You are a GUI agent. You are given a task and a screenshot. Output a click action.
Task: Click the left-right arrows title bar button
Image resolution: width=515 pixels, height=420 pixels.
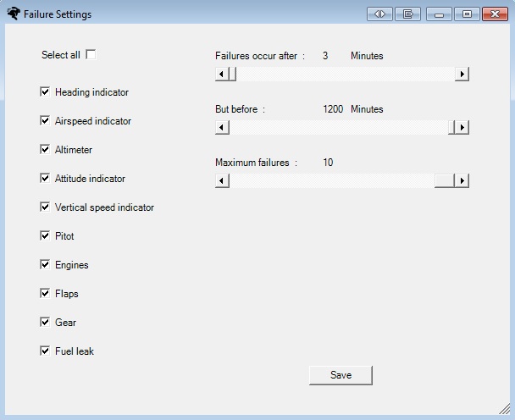tap(379, 14)
